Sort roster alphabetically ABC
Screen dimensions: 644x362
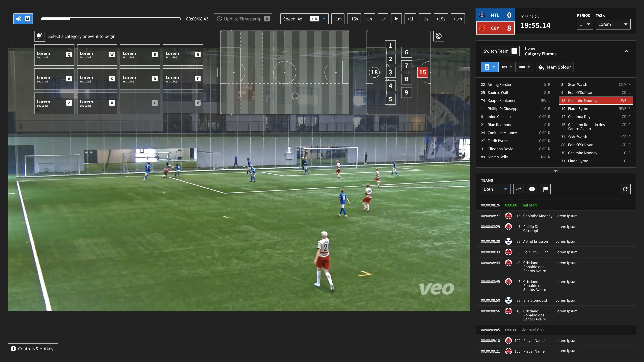click(524, 67)
